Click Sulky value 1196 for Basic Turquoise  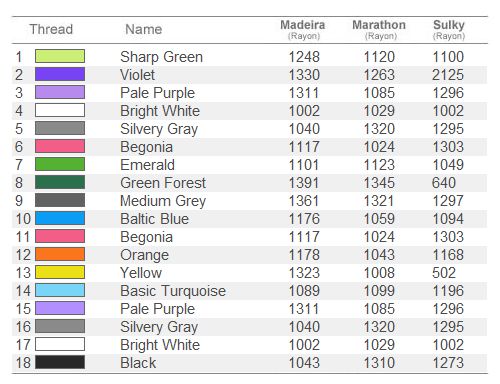[x=448, y=291]
